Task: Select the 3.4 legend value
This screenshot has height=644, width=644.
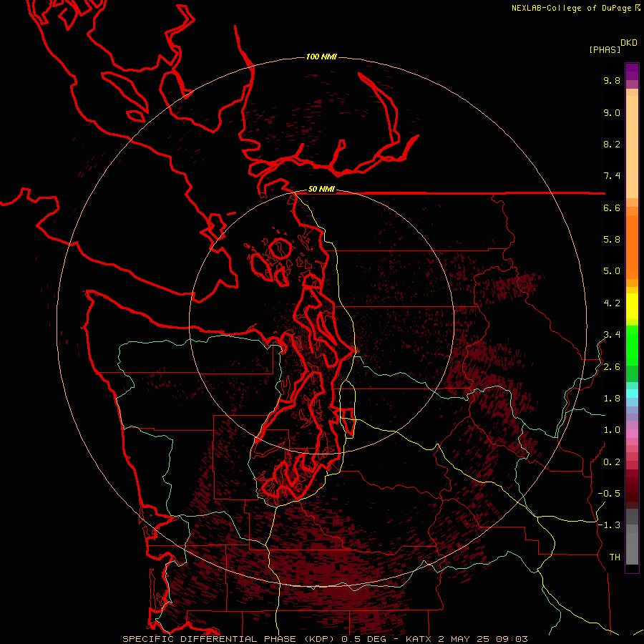Action: click(612, 335)
